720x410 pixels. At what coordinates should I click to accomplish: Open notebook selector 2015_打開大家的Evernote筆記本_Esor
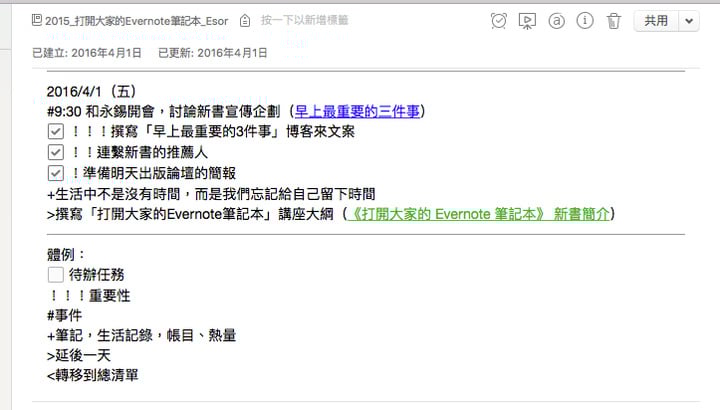coord(138,20)
